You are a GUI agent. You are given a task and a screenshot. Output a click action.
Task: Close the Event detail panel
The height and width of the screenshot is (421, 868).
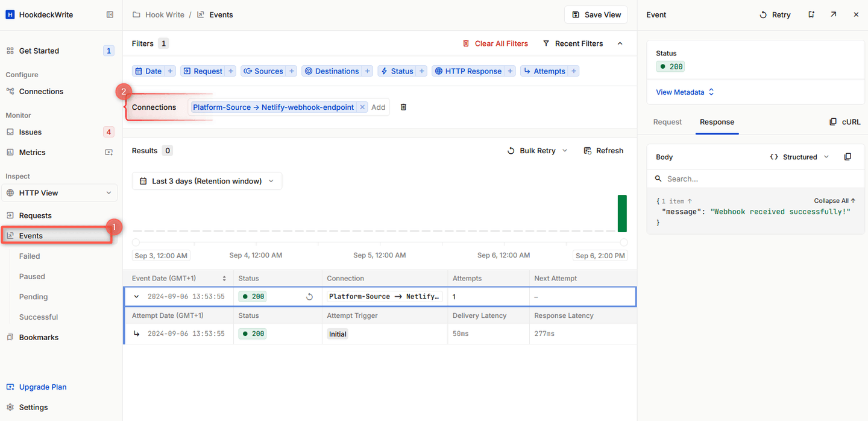856,14
